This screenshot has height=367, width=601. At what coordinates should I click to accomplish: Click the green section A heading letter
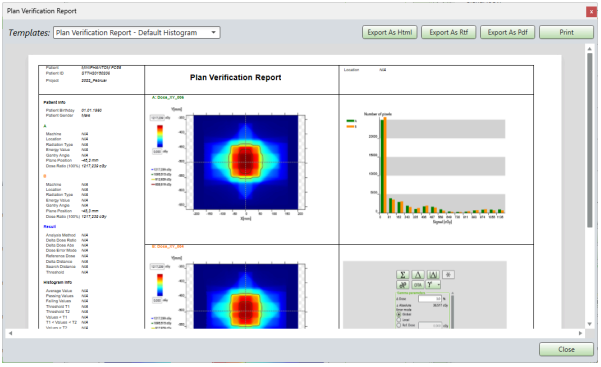(45, 126)
